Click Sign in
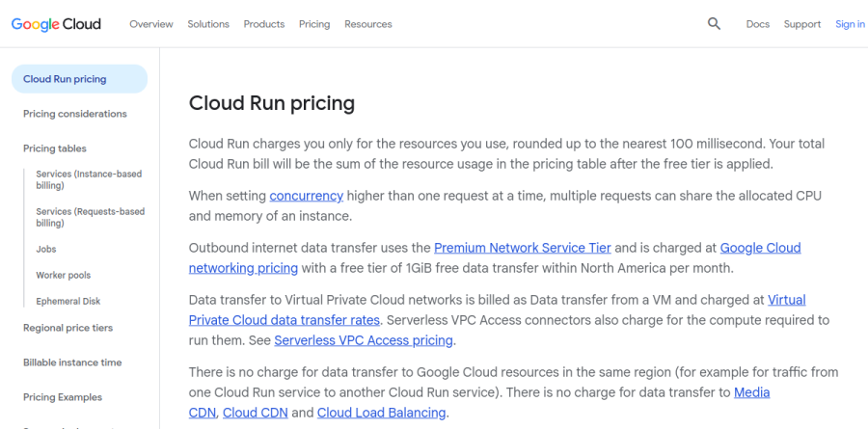This screenshot has width=868, height=429. [x=850, y=24]
